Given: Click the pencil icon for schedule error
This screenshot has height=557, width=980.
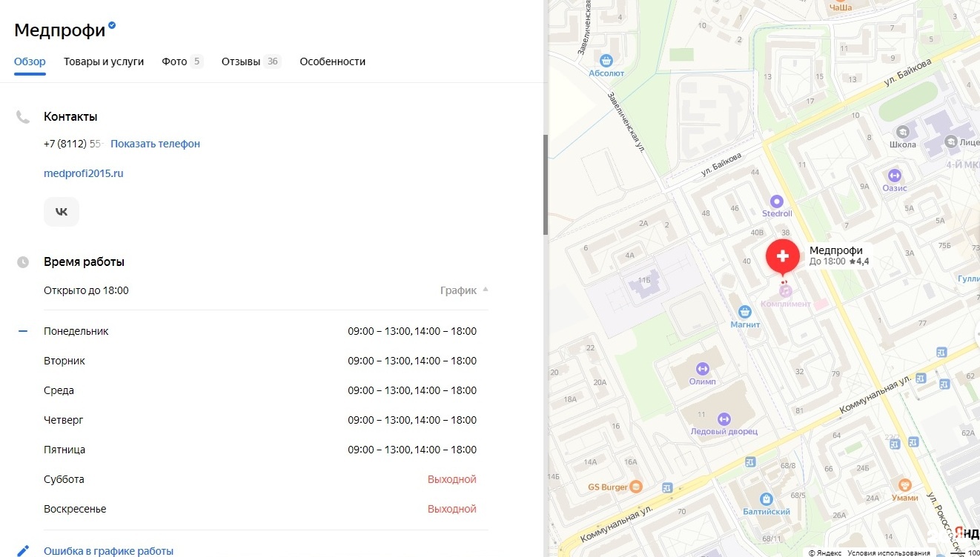Looking at the screenshot, I should (x=23, y=551).
